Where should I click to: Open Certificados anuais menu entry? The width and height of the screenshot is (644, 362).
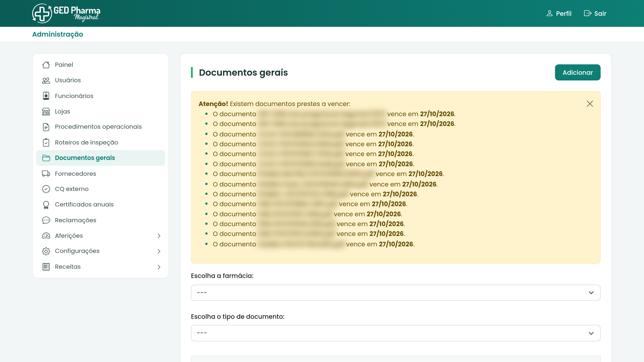coord(84,204)
